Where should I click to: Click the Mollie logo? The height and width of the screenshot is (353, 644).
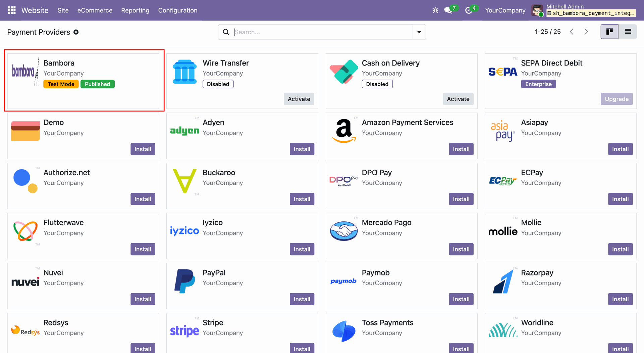(503, 231)
